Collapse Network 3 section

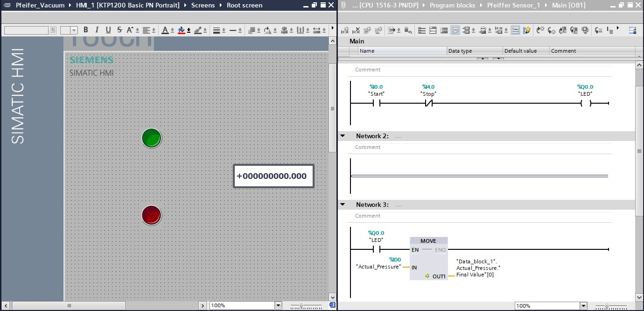click(343, 205)
